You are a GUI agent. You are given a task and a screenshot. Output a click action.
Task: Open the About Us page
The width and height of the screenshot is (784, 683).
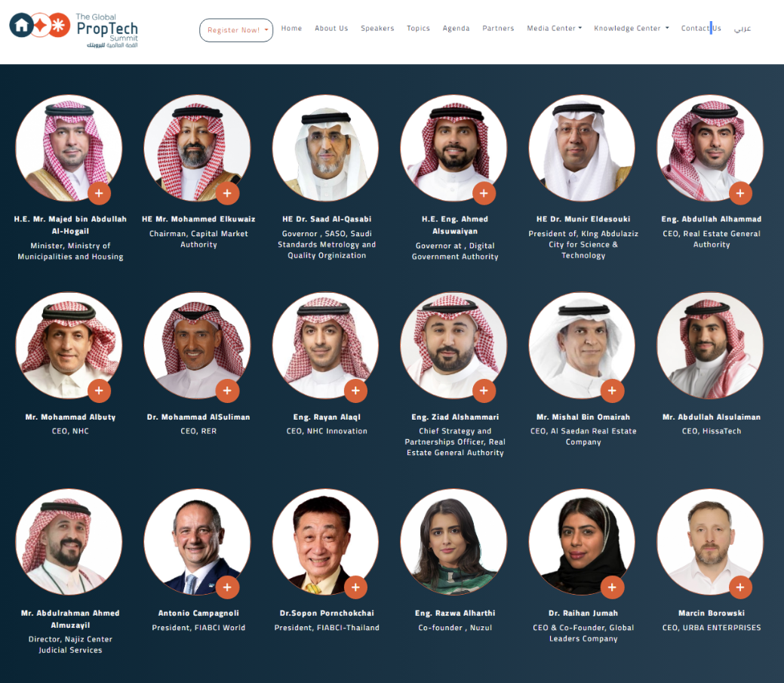click(331, 29)
